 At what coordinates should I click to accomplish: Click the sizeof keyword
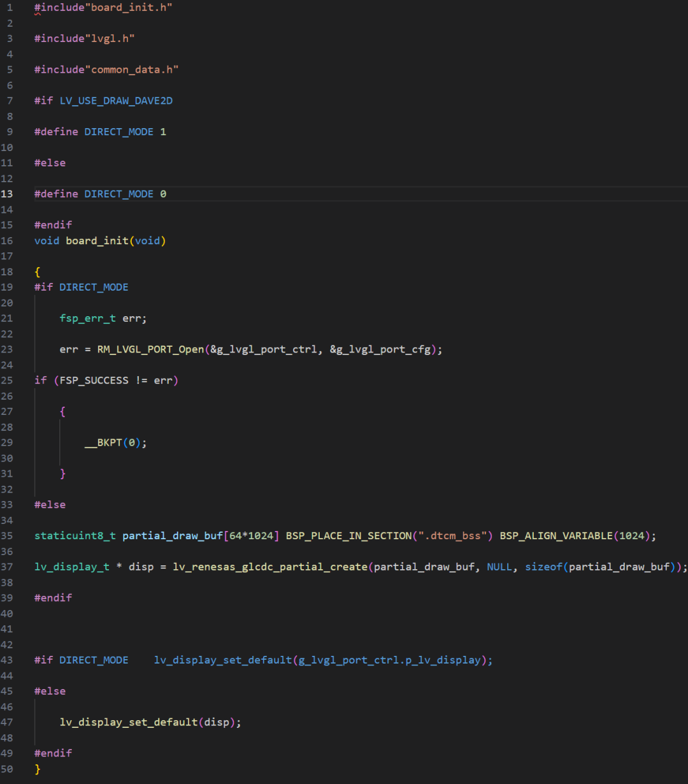[543, 567]
